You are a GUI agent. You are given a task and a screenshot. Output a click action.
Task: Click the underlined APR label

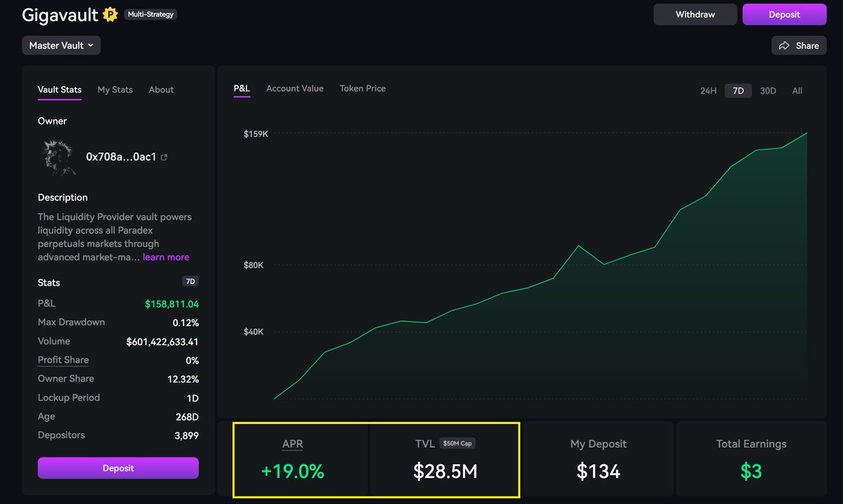click(293, 444)
